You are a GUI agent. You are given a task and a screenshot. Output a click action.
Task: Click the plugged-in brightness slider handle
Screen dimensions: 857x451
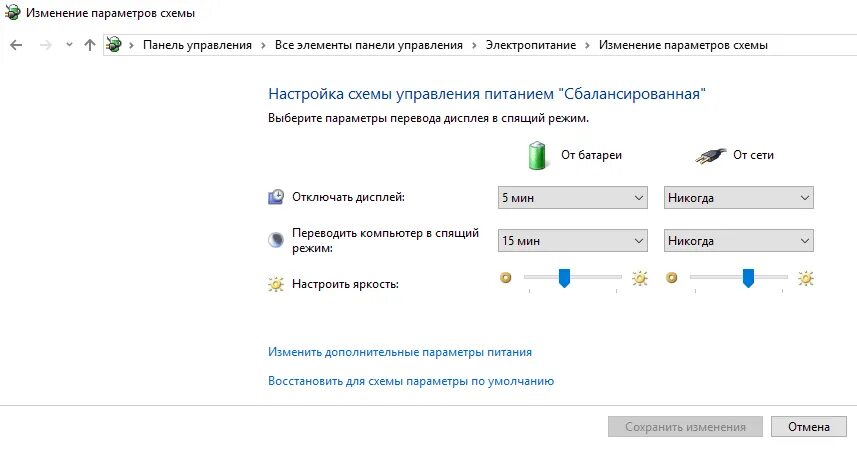[748, 278]
